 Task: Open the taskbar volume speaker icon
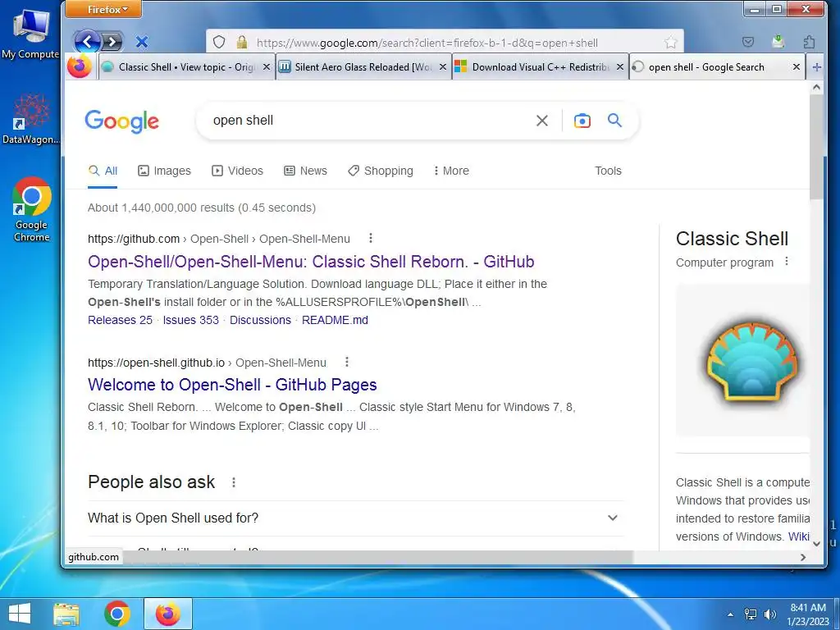click(769, 614)
